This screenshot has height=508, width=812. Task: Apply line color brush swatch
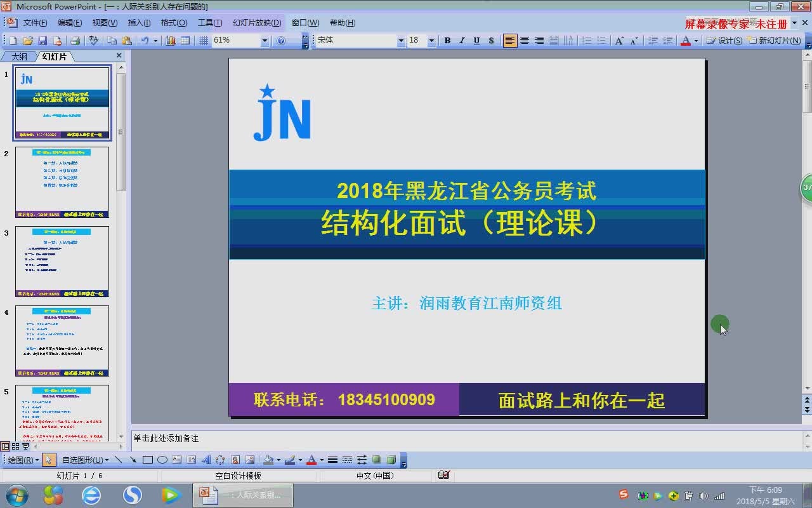pos(290,460)
